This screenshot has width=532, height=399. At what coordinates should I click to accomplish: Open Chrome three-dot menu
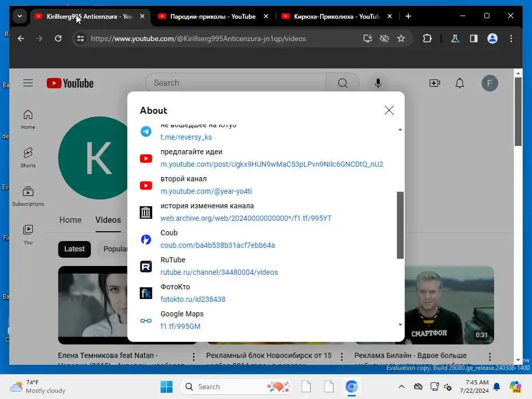coord(511,38)
